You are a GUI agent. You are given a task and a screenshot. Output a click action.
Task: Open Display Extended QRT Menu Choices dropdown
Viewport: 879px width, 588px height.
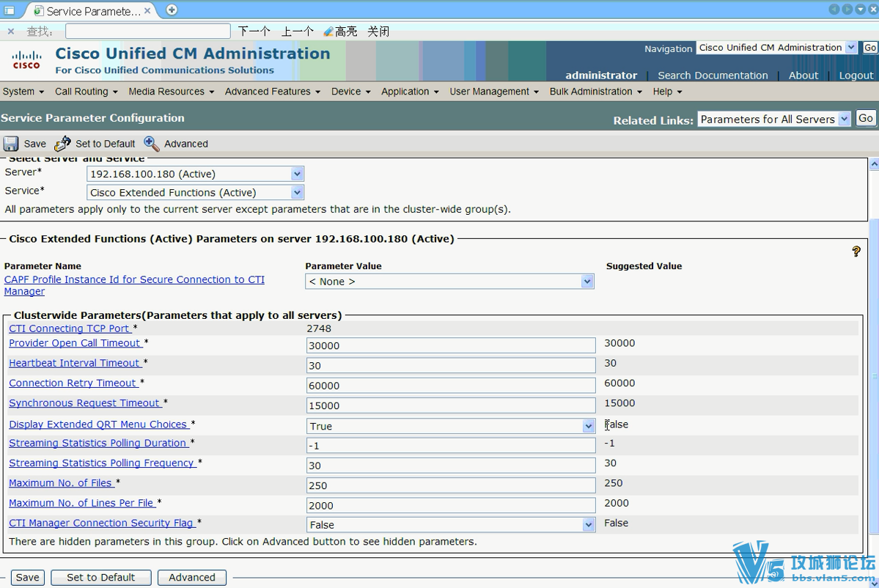click(x=588, y=426)
